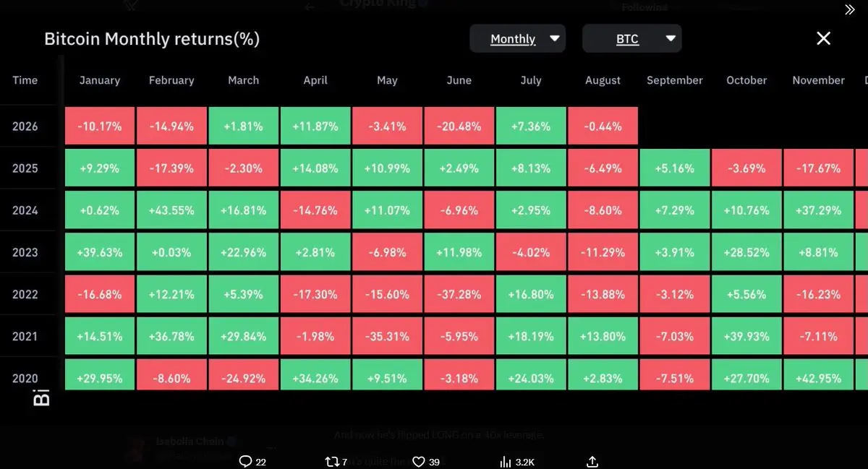Image resolution: width=868 pixels, height=469 pixels.
Task: Click the +39.63% January 2023 cell
Action: tap(100, 252)
